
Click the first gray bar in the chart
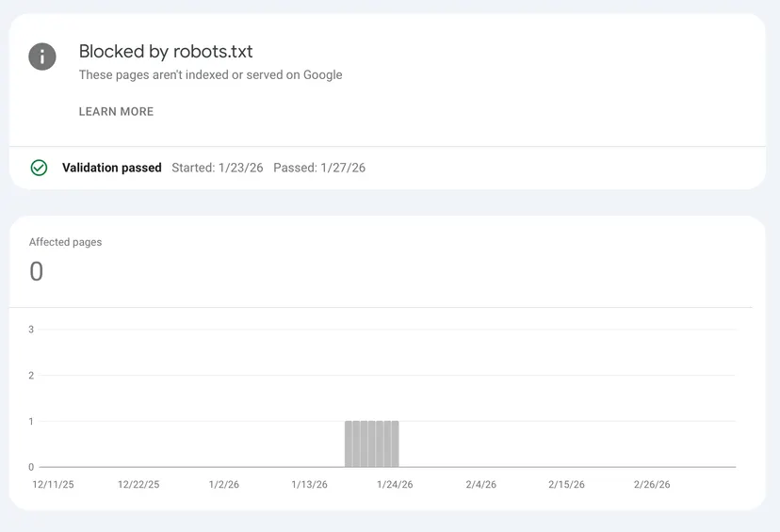point(349,443)
